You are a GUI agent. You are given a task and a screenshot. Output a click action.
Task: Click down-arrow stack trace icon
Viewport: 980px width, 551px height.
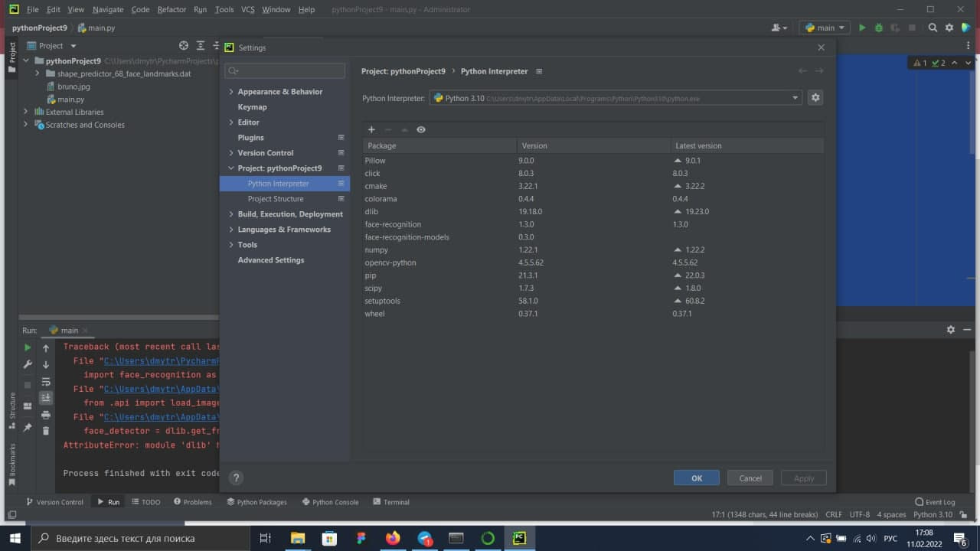(46, 365)
